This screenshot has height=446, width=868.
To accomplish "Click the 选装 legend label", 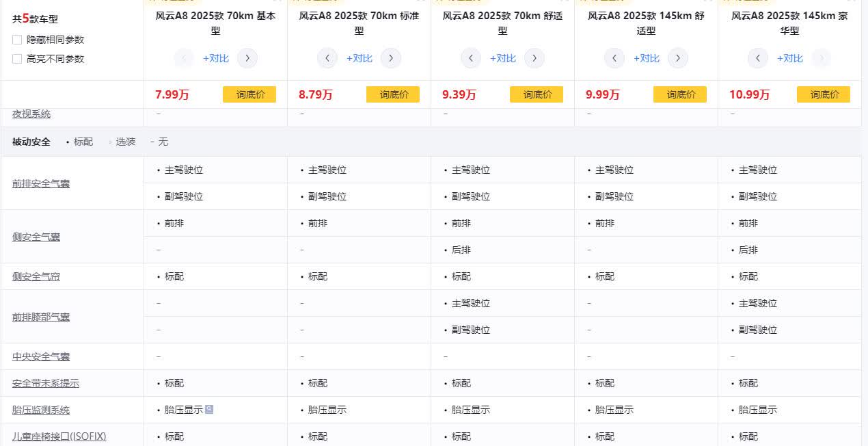I will 126,142.
